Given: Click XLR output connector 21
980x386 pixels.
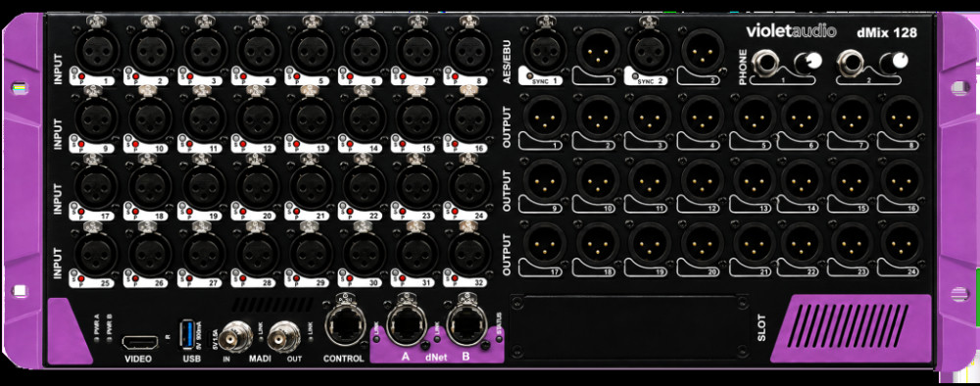Looking at the screenshot, I should [754, 244].
